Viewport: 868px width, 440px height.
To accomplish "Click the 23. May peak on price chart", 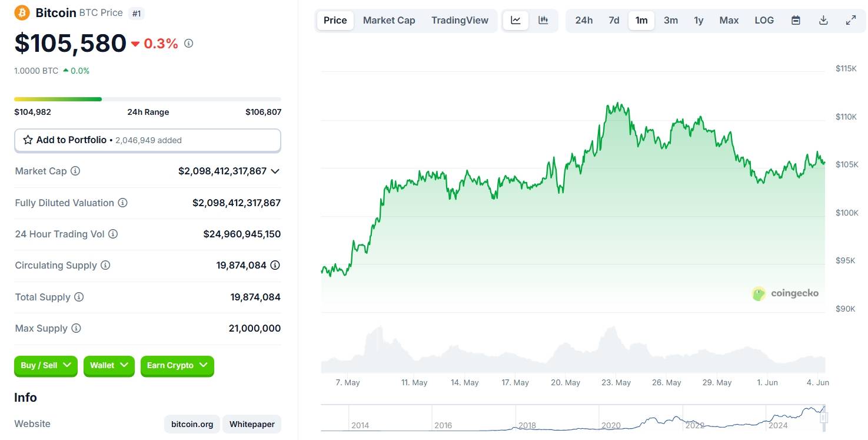I will pyautogui.click(x=618, y=104).
